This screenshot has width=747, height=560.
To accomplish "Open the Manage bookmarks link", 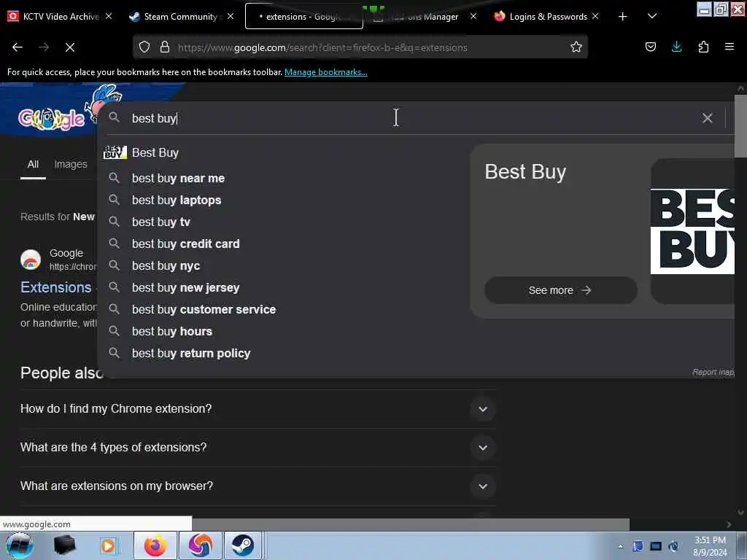I will pos(326,72).
